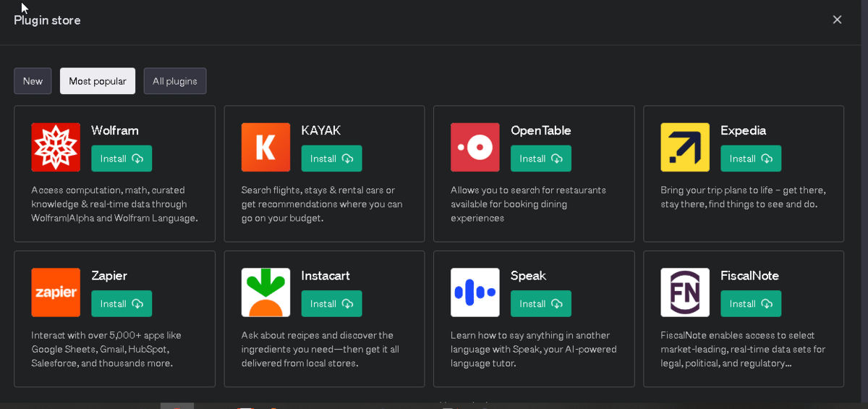The height and width of the screenshot is (409, 868).
Task: Click the Speak plugin logo icon
Action: pos(475,292)
